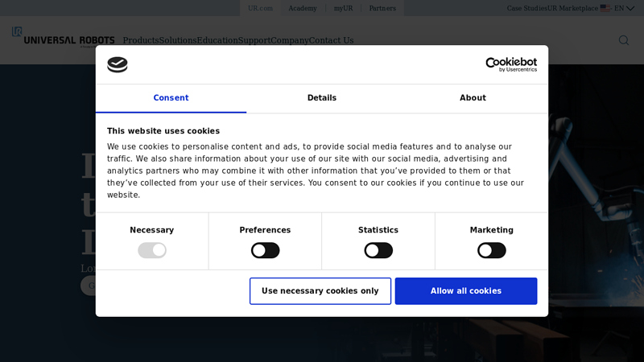Open the search magnifier icon
The height and width of the screenshot is (362, 644).
(623, 40)
